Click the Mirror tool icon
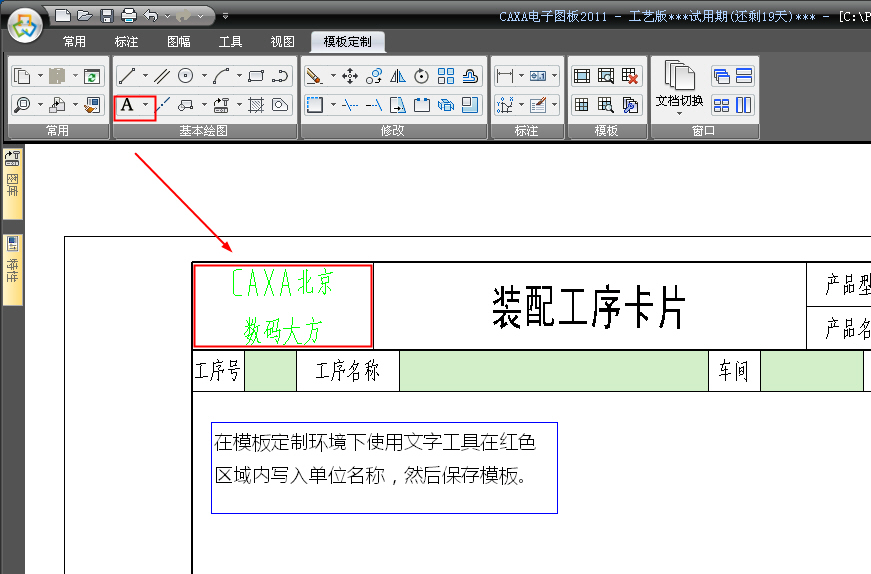Image resolution: width=871 pixels, height=574 pixels. pos(397,76)
